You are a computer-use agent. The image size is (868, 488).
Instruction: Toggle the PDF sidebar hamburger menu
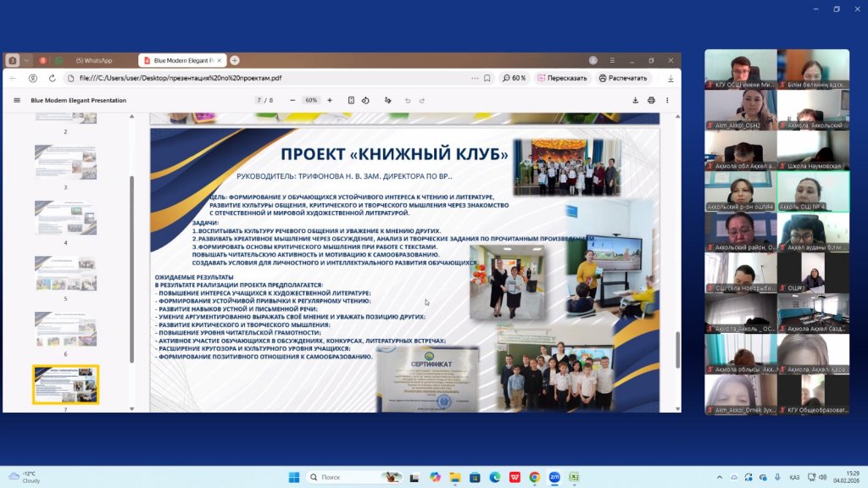pos(16,100)
